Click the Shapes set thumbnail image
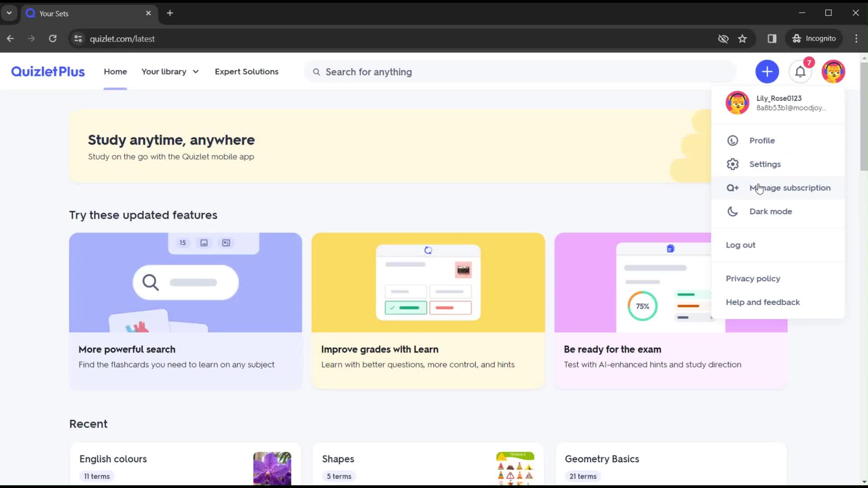868x488 pixels. coord(515,469)
